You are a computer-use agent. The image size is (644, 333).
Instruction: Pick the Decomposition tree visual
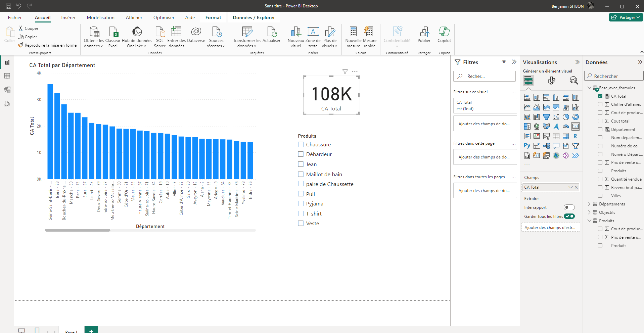[x=546, y=146]
